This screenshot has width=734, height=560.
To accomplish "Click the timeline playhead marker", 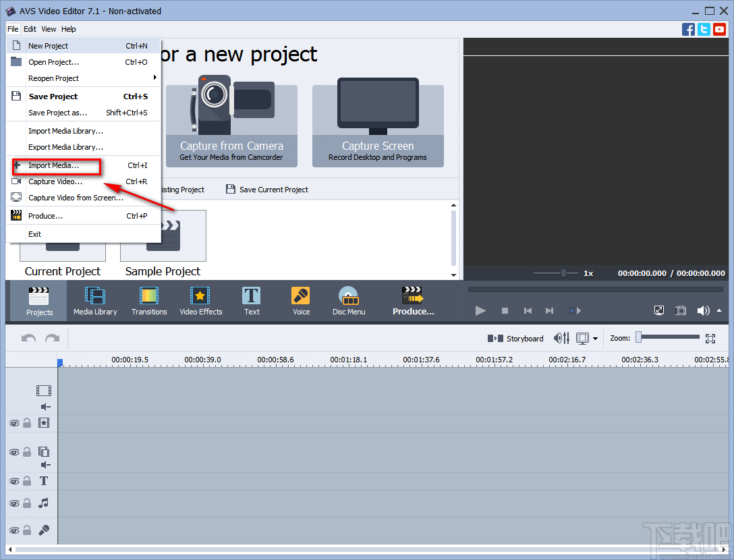I will tap(60, 363).
